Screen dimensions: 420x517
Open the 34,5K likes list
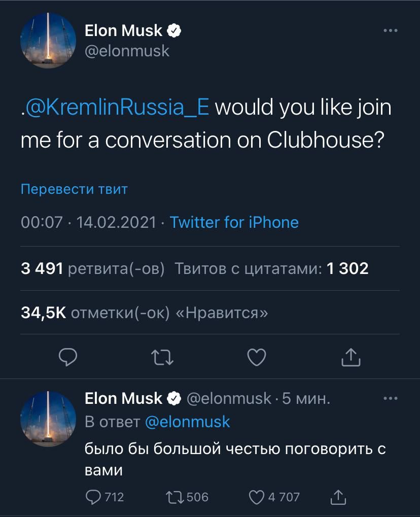[x=145, y=313]
